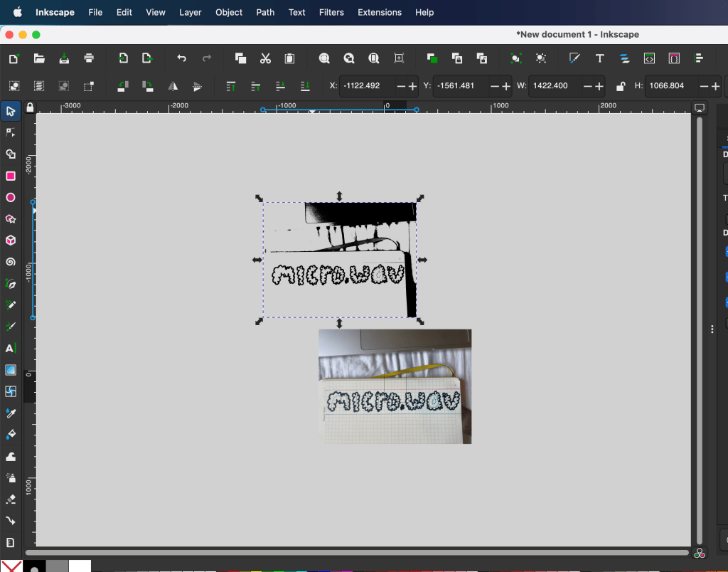Pick the Text tool in toolbox

(x=11, y=348)
